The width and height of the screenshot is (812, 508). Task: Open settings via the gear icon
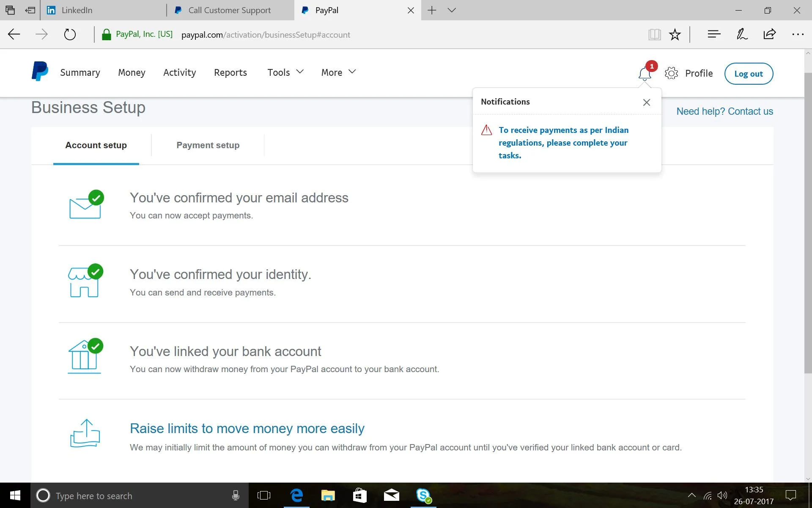coord(671,73)
